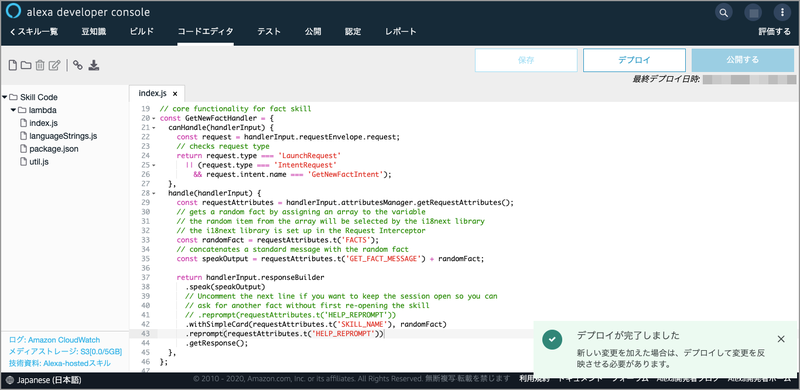
Task: Select the lambda folder label
Action: (x=42, y=110)
